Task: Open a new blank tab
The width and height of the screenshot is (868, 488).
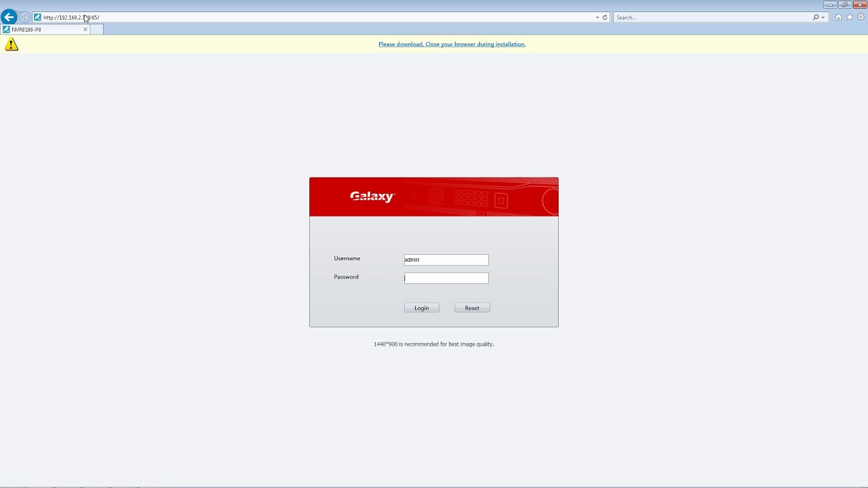Action: click(97, 29)
